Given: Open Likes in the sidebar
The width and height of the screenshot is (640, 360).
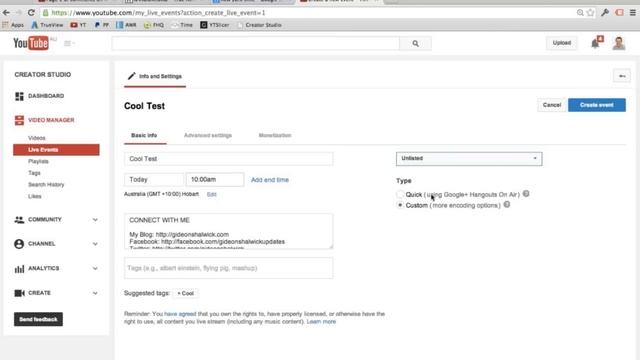Looking at the screenshot, I should click(35, 196).
